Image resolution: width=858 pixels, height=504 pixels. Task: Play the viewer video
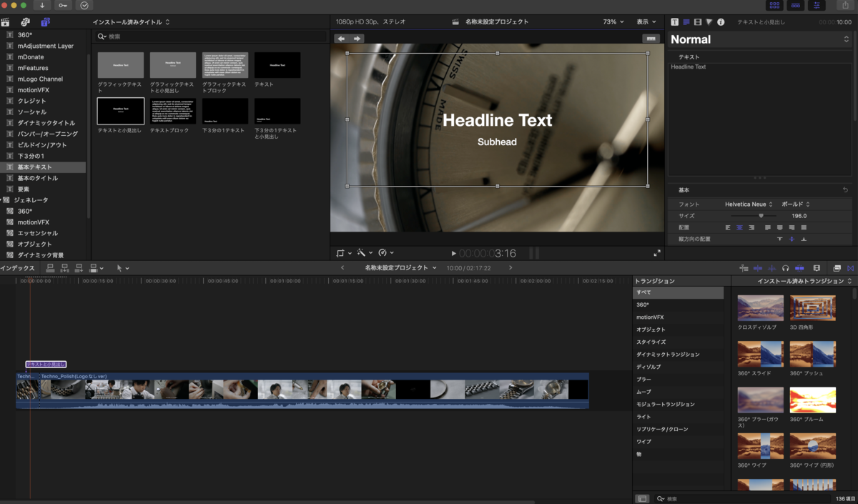point(453,253)
